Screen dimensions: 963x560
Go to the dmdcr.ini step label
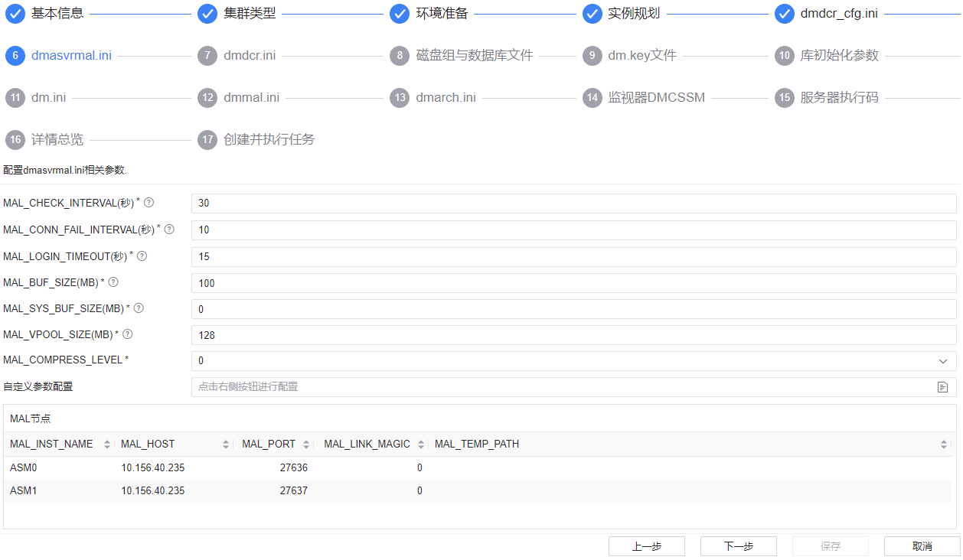[250, 56]
